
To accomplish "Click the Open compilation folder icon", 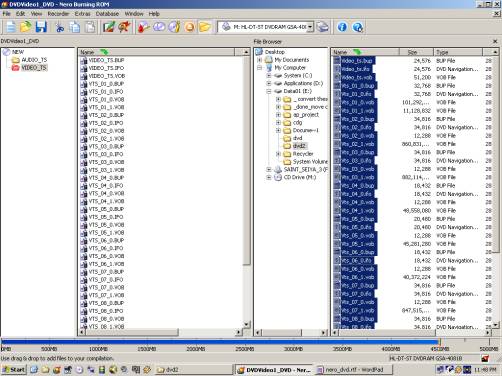I will pyautogui.click(x=26, y=27).
